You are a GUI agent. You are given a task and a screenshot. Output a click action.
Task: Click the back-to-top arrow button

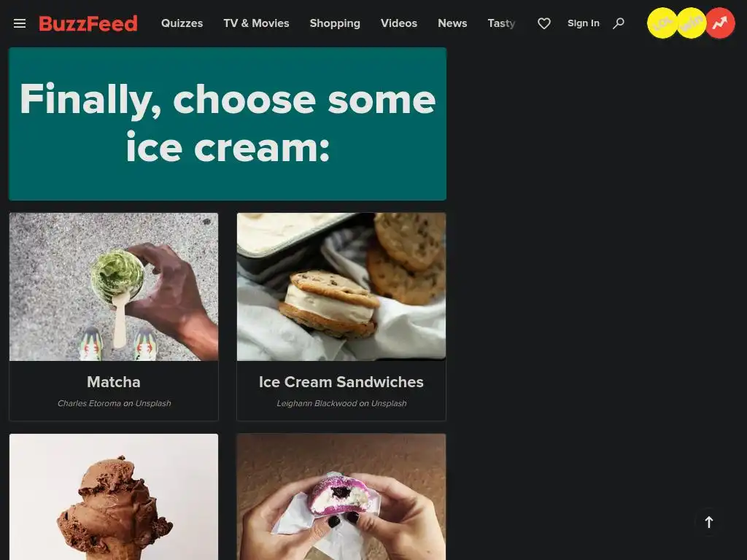708,522
